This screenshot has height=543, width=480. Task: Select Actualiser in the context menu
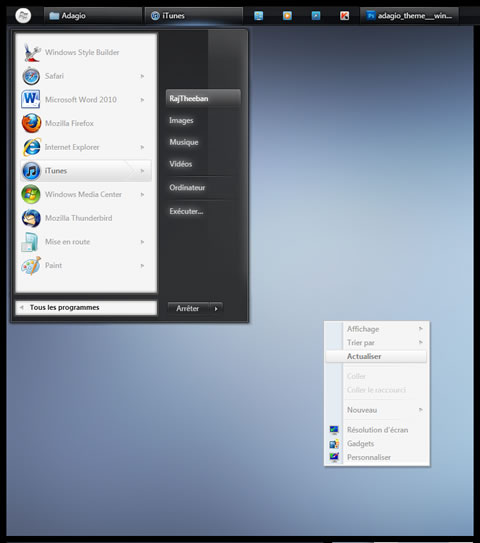pos(376,356)
